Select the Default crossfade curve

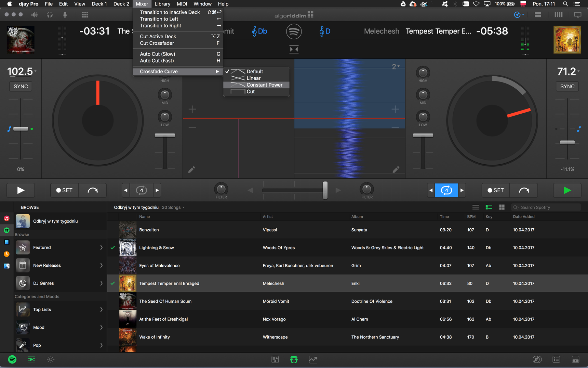256,72
